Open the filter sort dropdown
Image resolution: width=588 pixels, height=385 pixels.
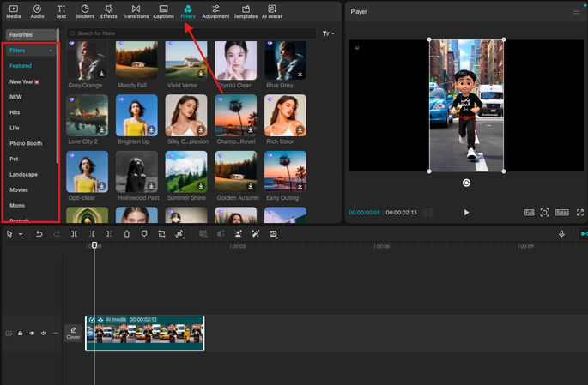tap(329, 33)
